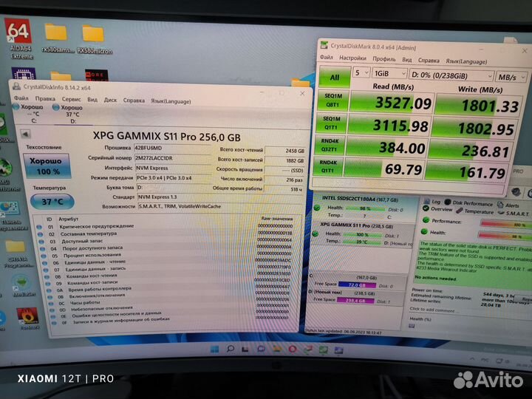Click health check icon for INTEL SSD
This screenshot has width=532, height=399.
tap(316, 208)
